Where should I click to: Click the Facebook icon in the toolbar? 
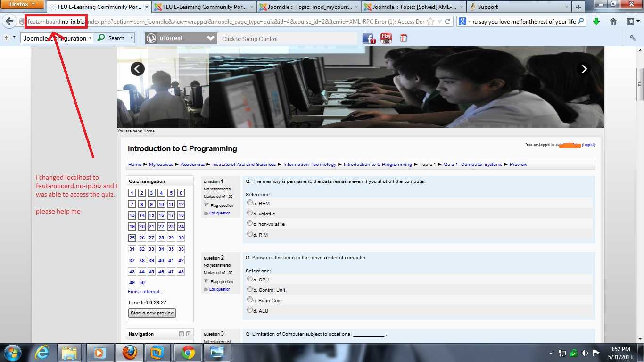click(369, 39)
